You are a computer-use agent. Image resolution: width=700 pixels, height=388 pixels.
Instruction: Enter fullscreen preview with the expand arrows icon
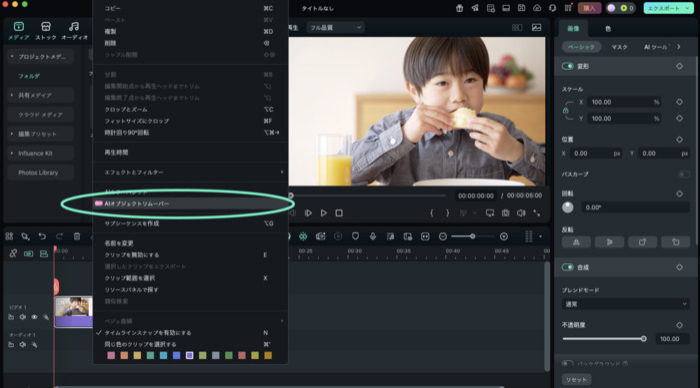pyautogui.click(x=537, y=213)
